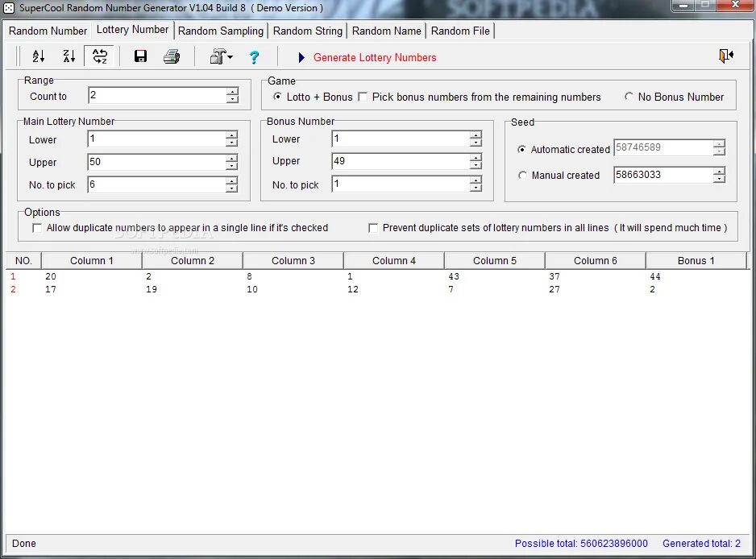
Task: Go to the Random String tab
Action: 308,31
